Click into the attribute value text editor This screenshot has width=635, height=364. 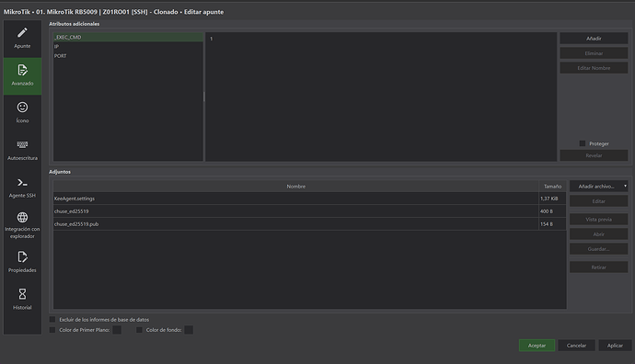[x=381, y=97]
